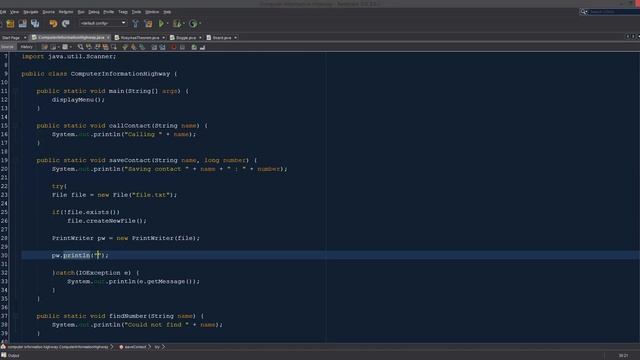640x360 pixels.
Task: Click the Find Next Occurrence icon
Action: click(x=97, y=47)
